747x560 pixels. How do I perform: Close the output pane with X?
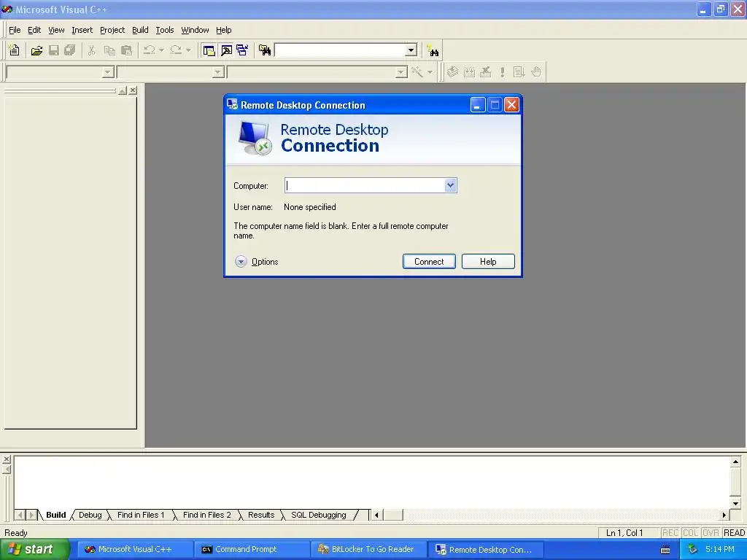6,459
